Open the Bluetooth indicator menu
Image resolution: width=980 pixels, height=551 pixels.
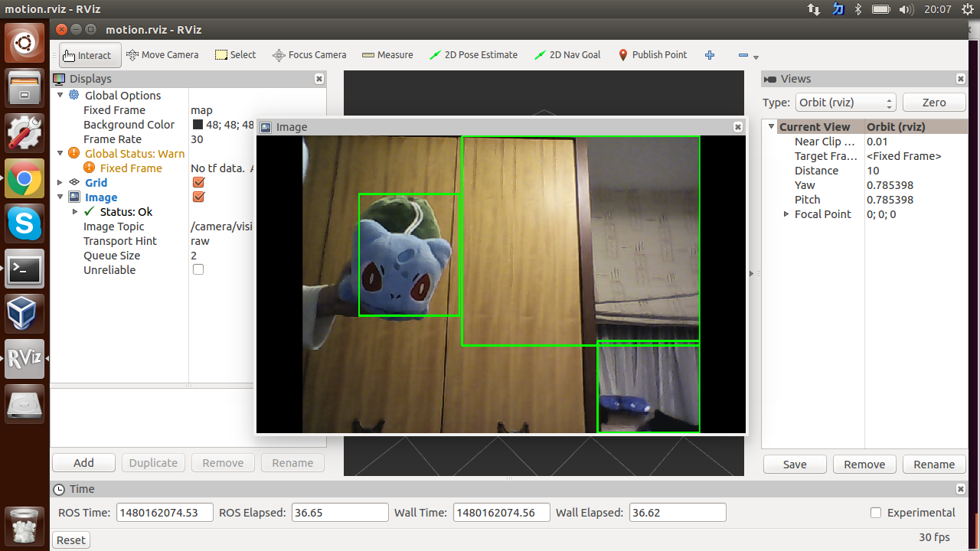point(858,9)
